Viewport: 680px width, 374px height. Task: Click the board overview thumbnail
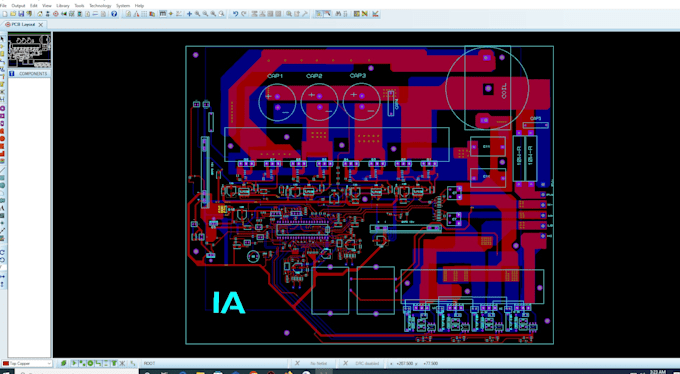click(29, 50)
